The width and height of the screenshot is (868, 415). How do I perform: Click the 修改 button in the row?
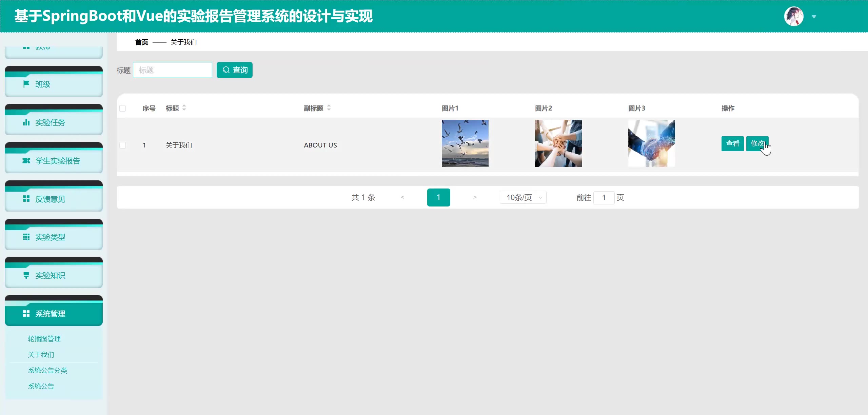[757, 143]
